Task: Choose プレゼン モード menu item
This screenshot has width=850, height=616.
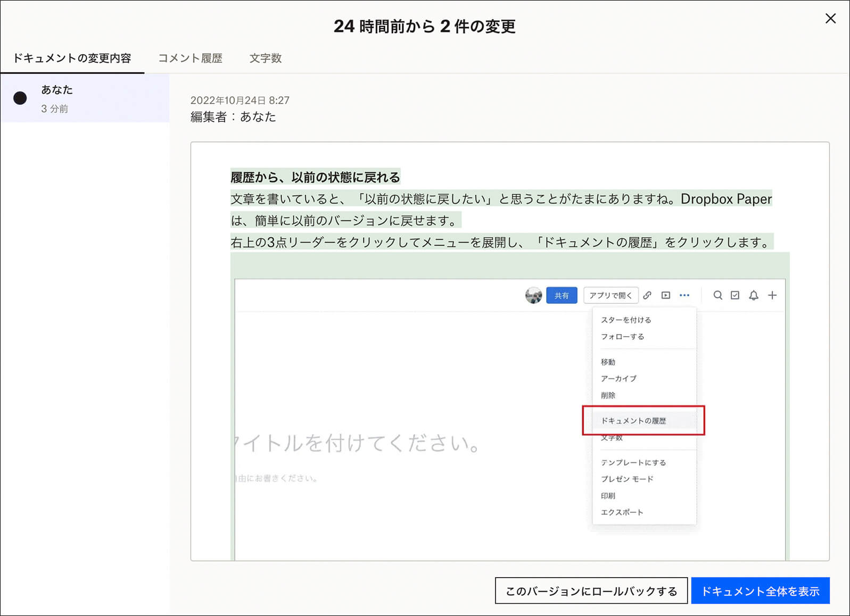Action: (x=627, y=479)
